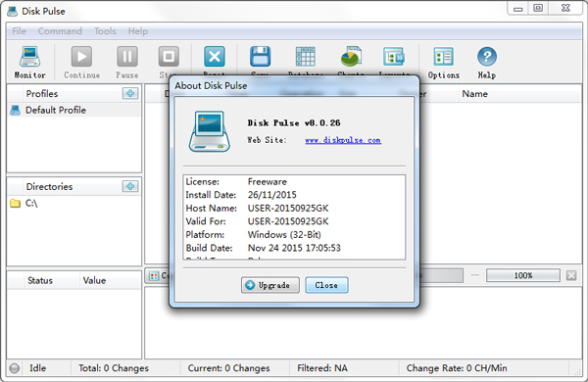Click the X icon beside 100% bar

[x=571, y=275]
